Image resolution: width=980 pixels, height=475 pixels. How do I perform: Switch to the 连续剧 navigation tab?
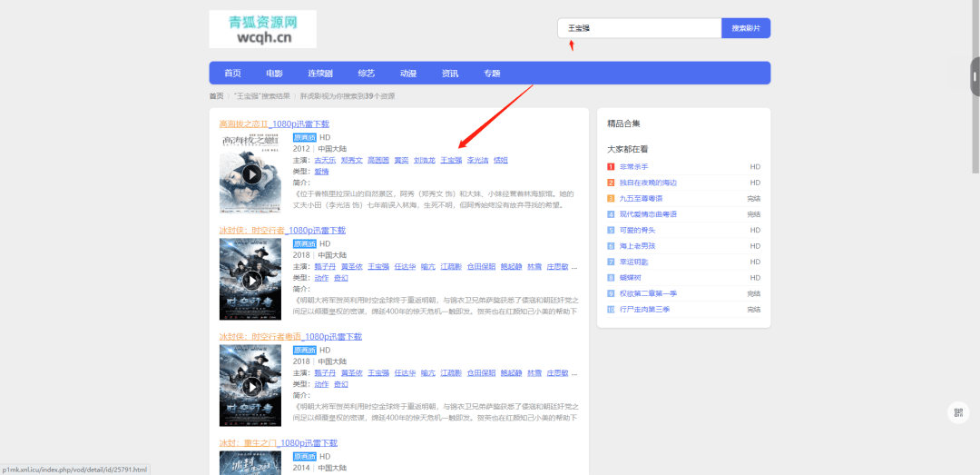point(319,74)
